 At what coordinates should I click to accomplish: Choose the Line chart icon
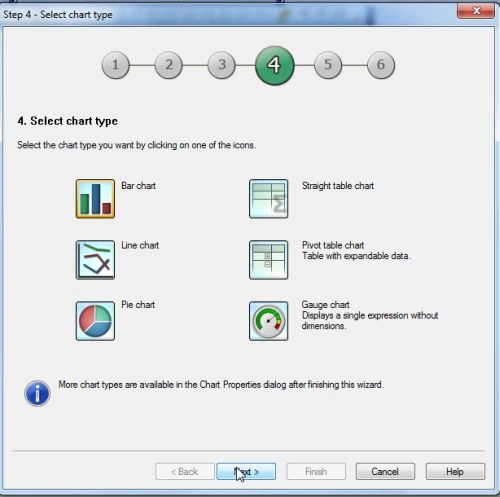coord(95,260)
